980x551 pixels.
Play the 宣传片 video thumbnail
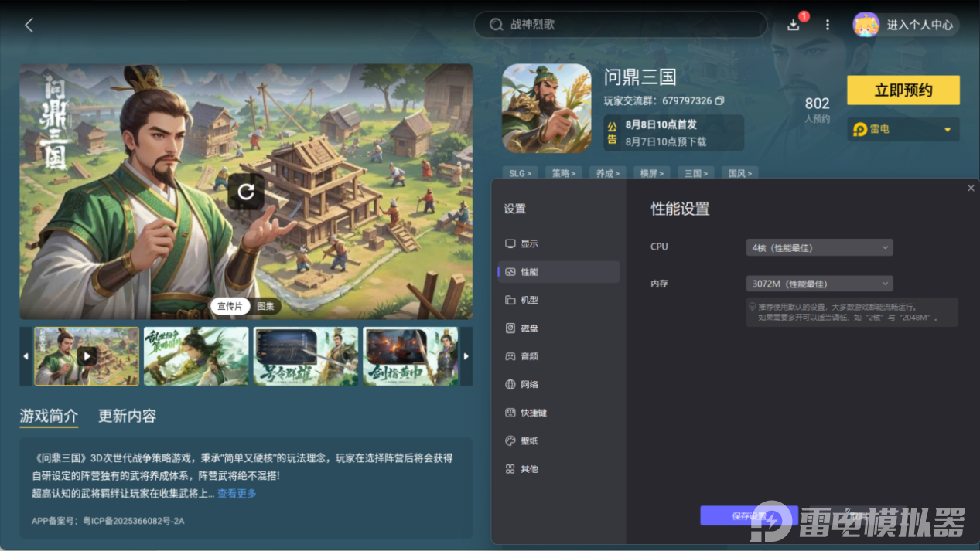pyautogui.click(x=86, y=355)
